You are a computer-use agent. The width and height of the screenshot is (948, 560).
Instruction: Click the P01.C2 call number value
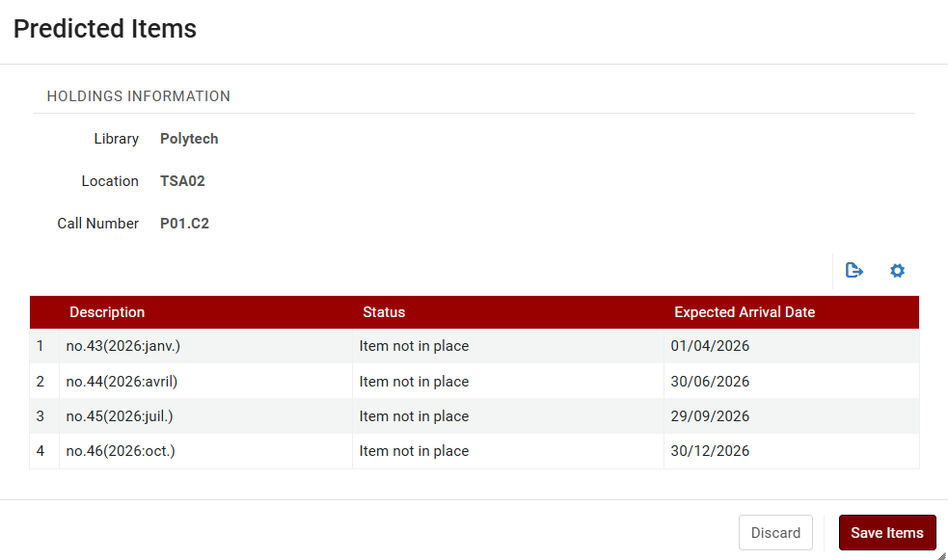coord(184,224)
